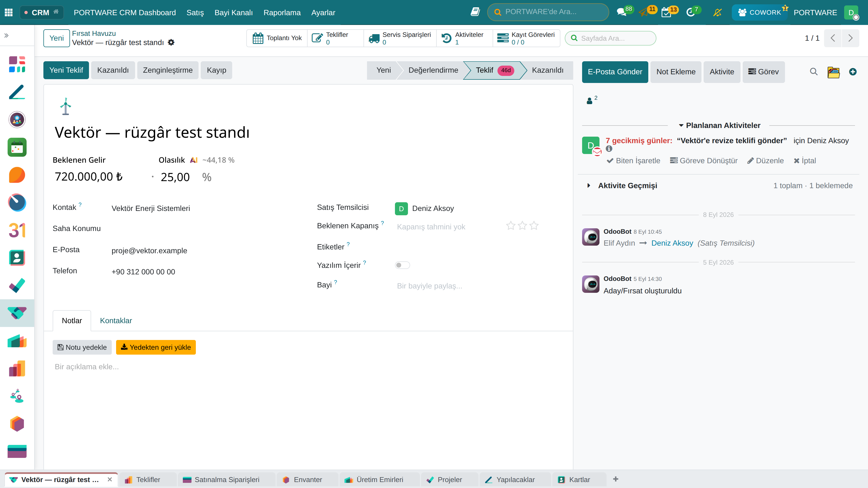Click the E-Posta Gönder button
Image resolution: width=868 pixels, height=488 pixels.
click(x=615, y=72)
